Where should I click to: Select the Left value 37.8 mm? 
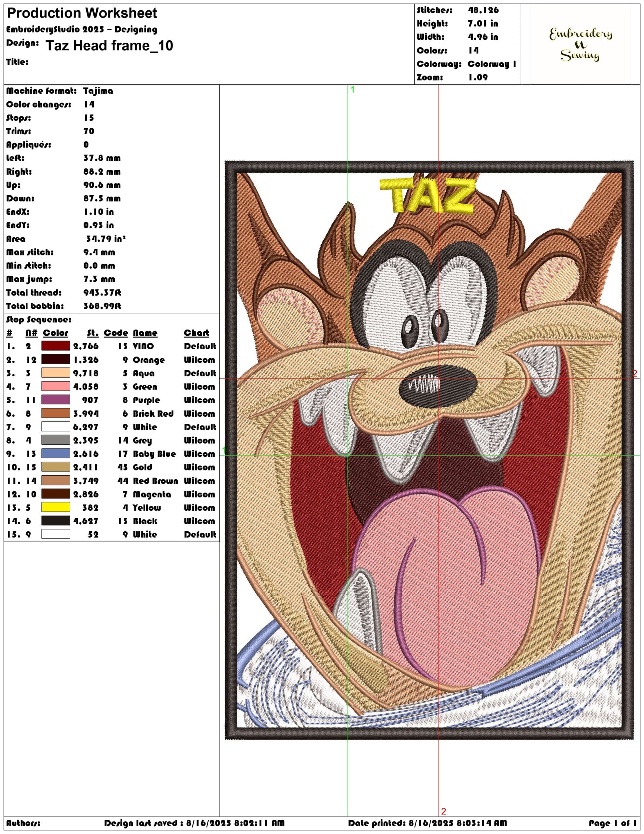(x=102, y=158)
